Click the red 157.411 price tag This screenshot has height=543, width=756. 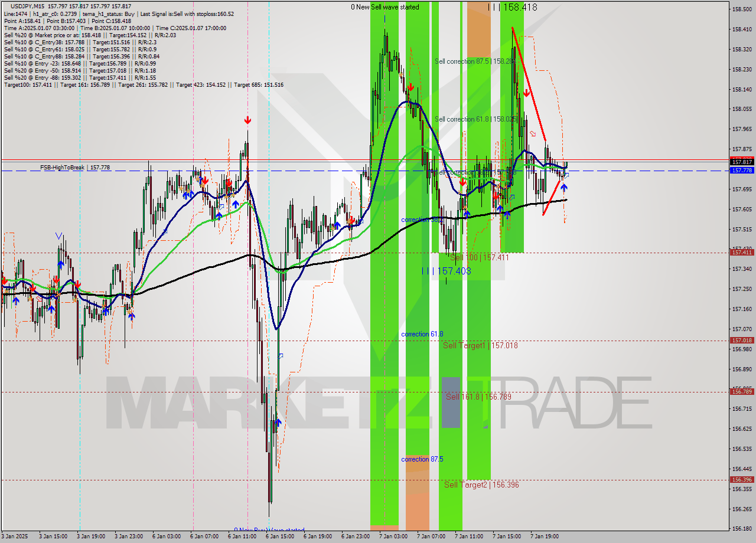[742, 252]
